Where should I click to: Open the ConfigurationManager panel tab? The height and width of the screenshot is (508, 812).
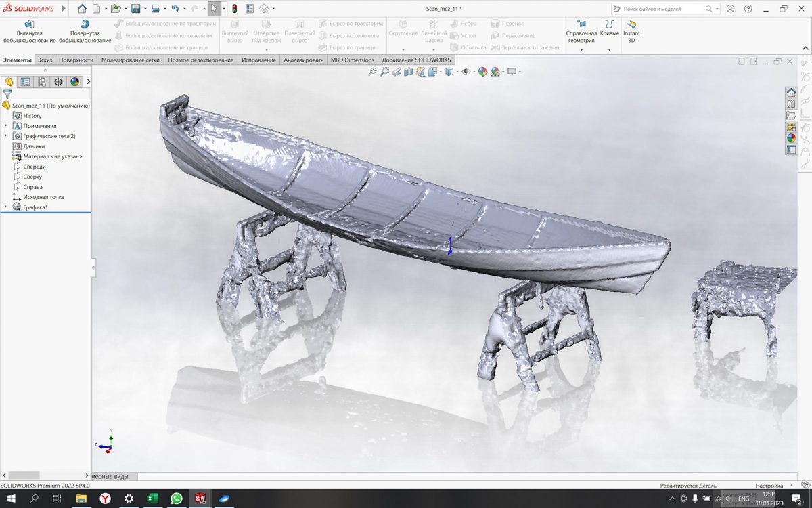(x=42, y=82)
